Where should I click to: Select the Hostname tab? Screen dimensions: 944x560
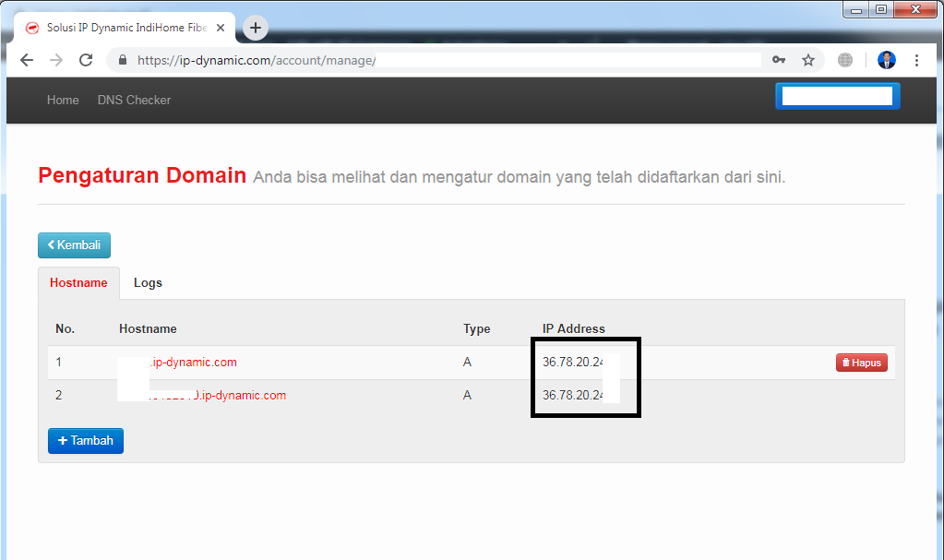tap(78, 283)
